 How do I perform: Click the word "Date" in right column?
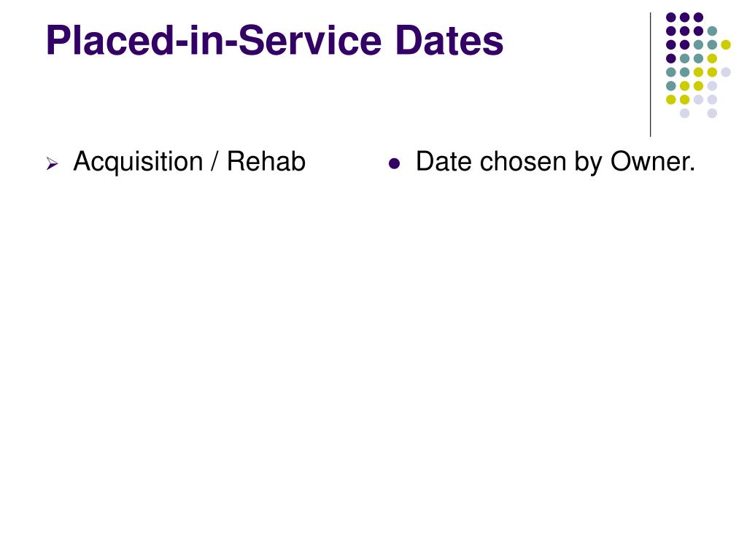pyautogui.click(x=444, y=161)
